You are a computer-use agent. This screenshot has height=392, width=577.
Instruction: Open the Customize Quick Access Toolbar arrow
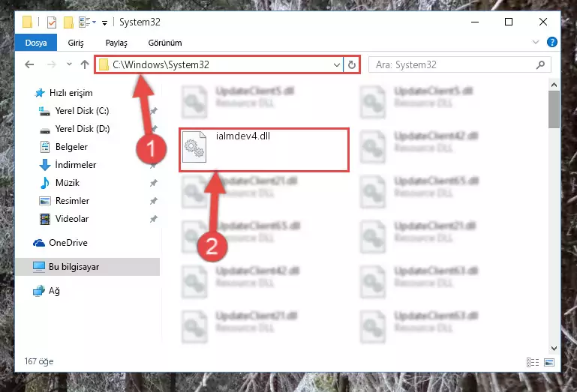(104, 23)
